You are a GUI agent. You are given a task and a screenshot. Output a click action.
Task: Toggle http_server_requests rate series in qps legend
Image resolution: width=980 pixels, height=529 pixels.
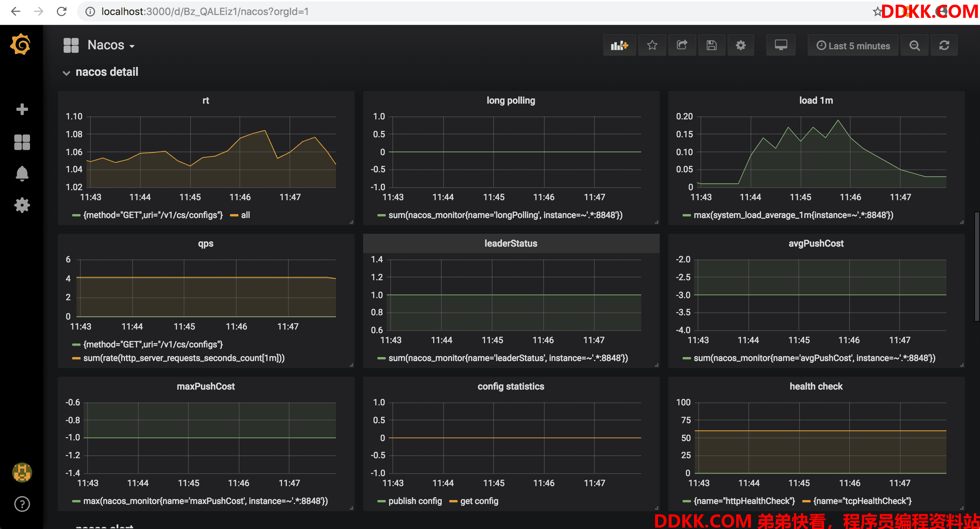(184, 358)
